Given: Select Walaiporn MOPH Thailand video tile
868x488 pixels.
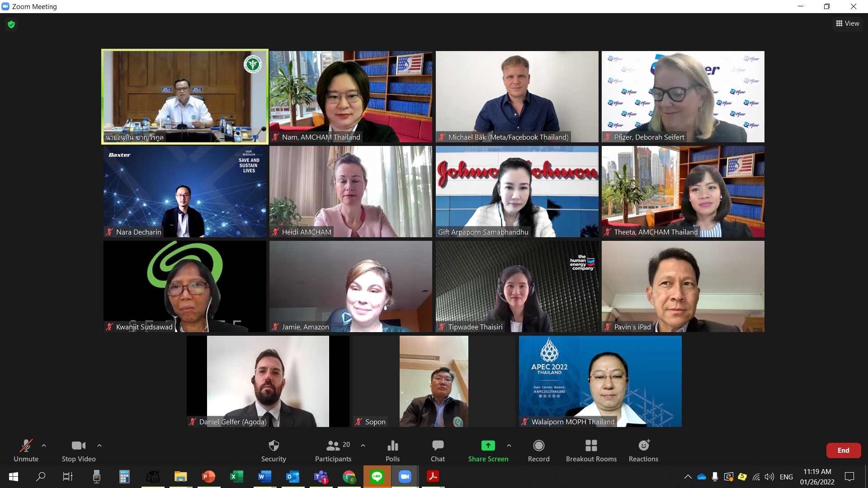Looking at the screenshot, I should click(600, 381).
